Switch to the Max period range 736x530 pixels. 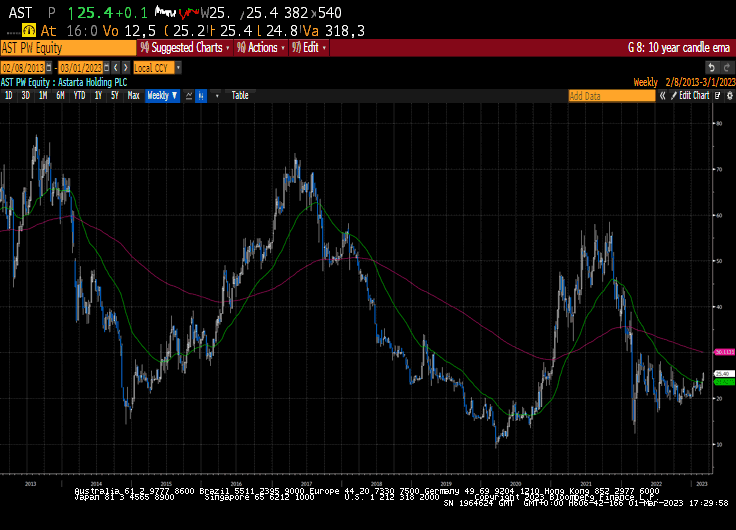(x=133, y=96)
